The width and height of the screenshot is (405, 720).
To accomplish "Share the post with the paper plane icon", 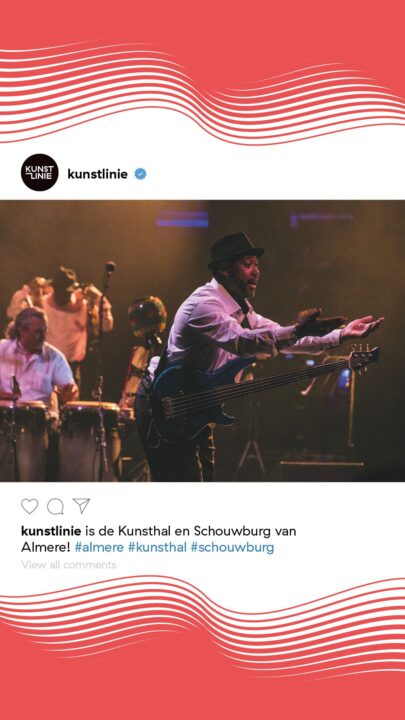I will tap(81, 506).
